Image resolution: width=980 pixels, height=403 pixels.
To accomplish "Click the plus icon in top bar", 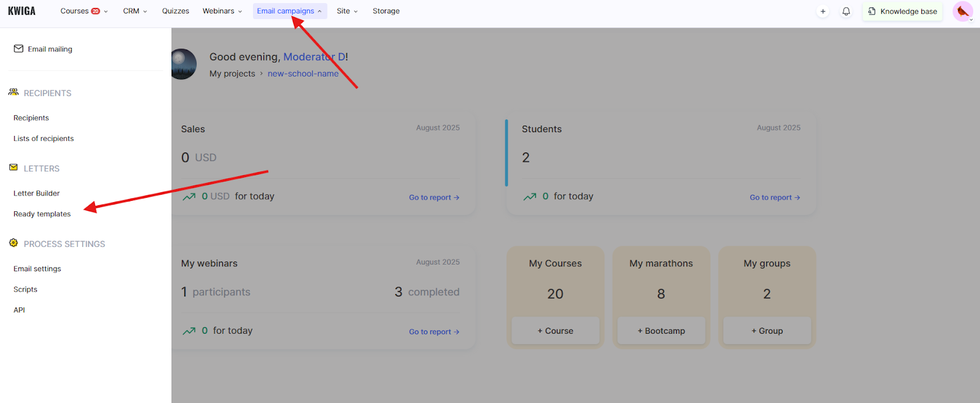I will [823, 11].
